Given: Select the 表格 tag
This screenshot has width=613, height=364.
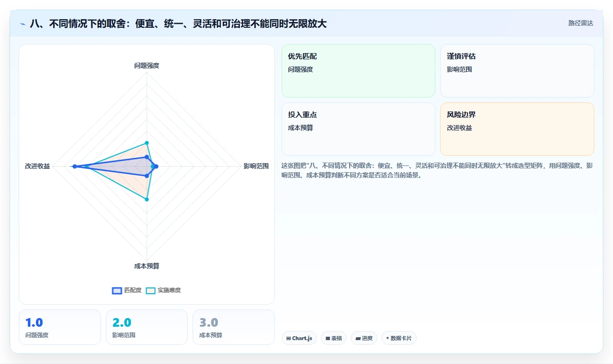Looking at the screenshot, I should [x=334, y=338].
